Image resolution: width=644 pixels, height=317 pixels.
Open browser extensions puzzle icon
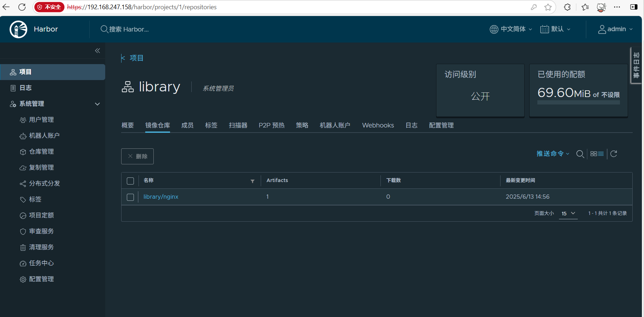(x=567, y=7)
